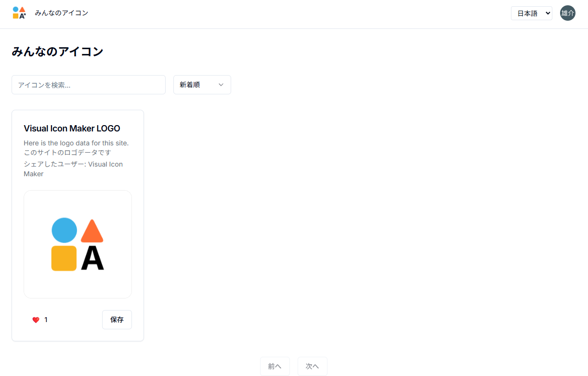Expand the 新着順 sort order dropdown

point(202,85)
